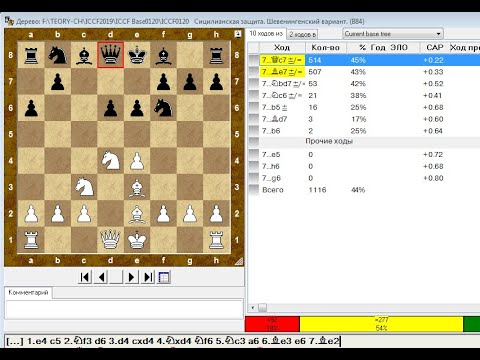The height and width of the screenshot is (360, 480).
Task: Select the black bishop on c8
Action: [x=84, y=55]
